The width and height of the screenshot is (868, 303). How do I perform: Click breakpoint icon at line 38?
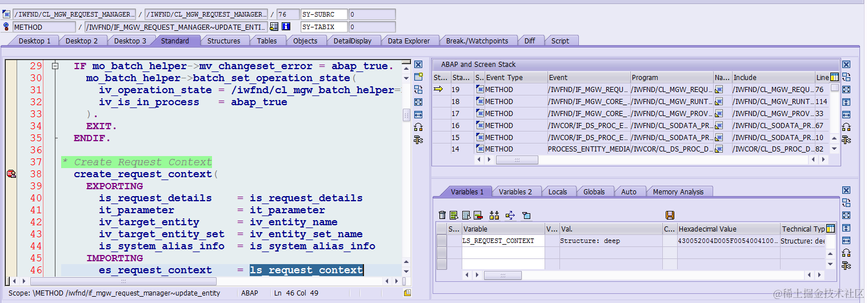11,174
